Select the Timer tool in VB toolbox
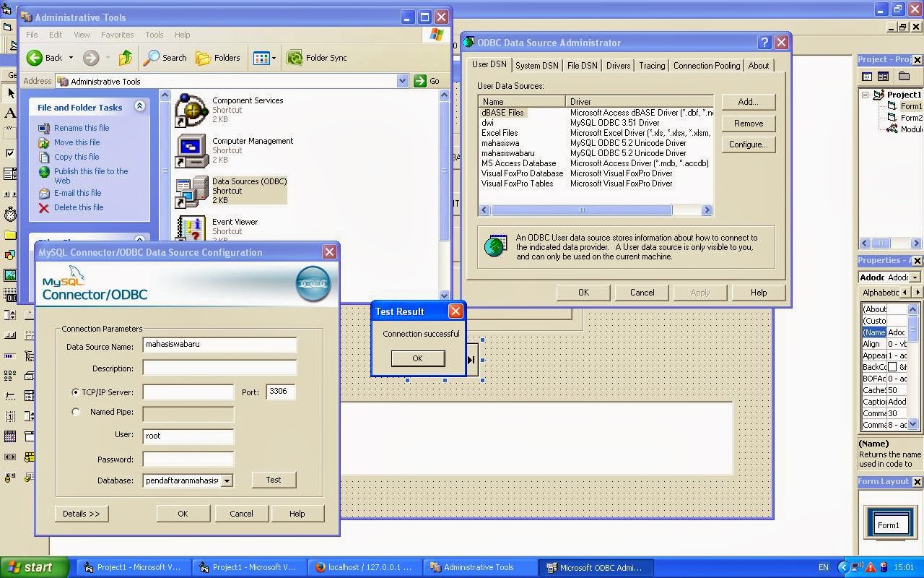The image size is (924, 578). tap(10, 214)
